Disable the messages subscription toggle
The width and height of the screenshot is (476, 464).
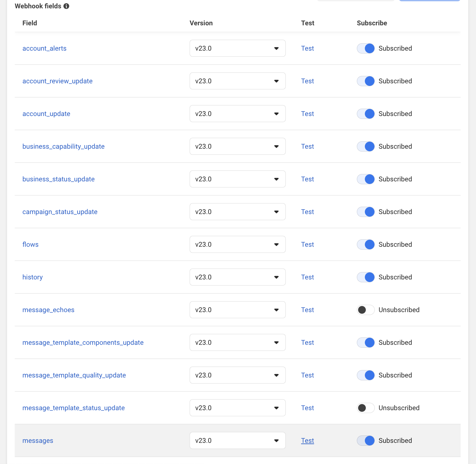pyautogui.click(x=365, y=441)
